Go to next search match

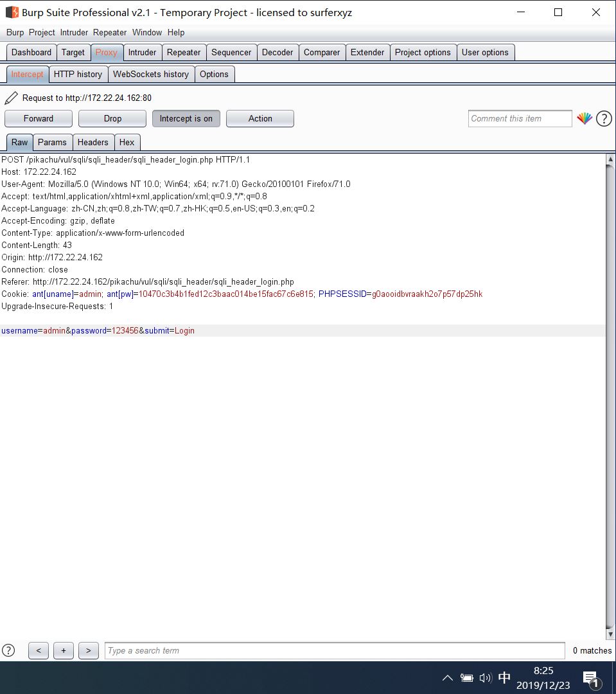pos(89,650)
